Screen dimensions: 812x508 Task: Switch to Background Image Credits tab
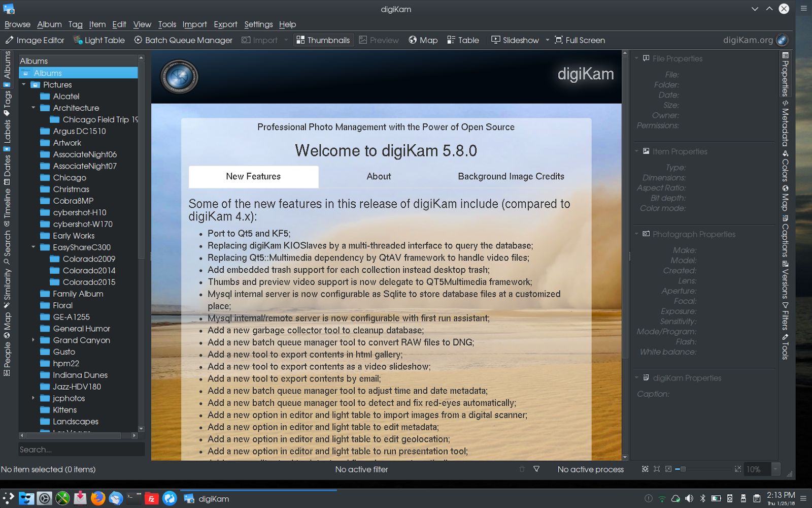click(511, 176)
